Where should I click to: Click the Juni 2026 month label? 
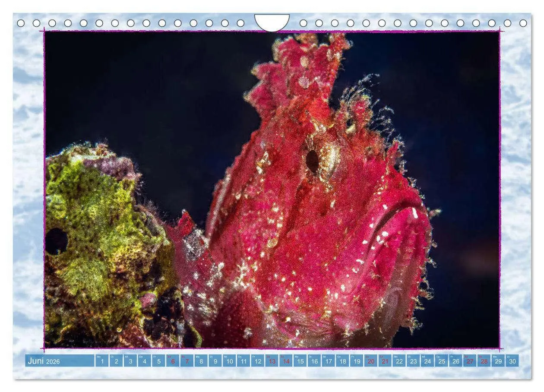tap(44, 361)
